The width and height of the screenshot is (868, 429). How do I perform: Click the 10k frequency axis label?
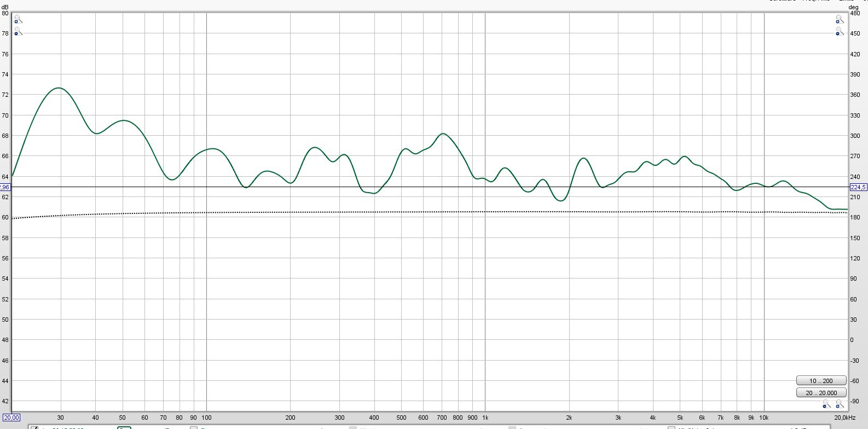763,418
